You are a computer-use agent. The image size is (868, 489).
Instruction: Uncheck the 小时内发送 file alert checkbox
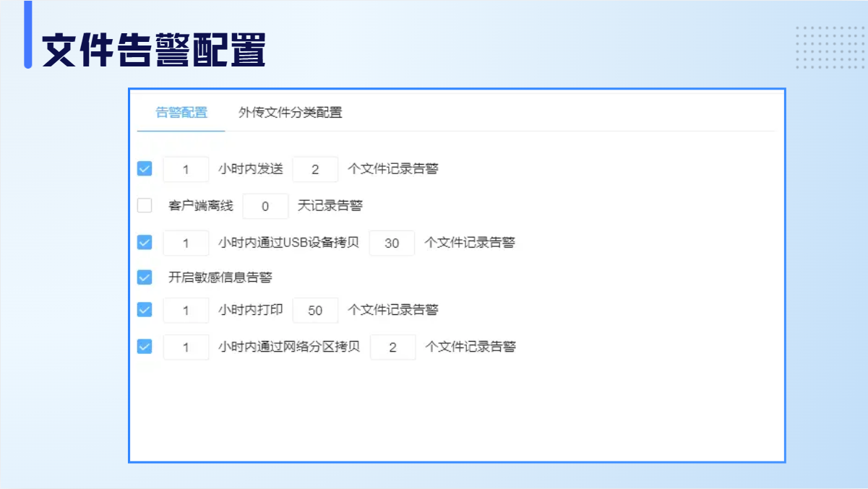pyautogui.click(x=145, y=169)
